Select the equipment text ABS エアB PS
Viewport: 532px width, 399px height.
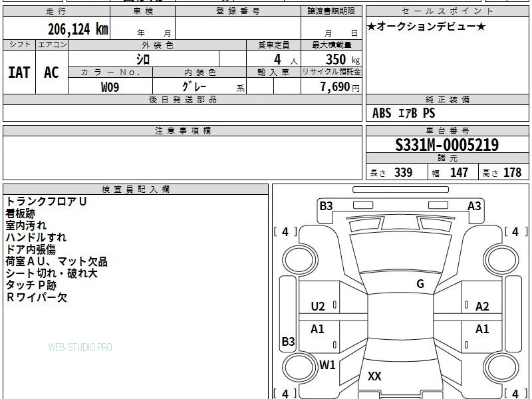404,113
